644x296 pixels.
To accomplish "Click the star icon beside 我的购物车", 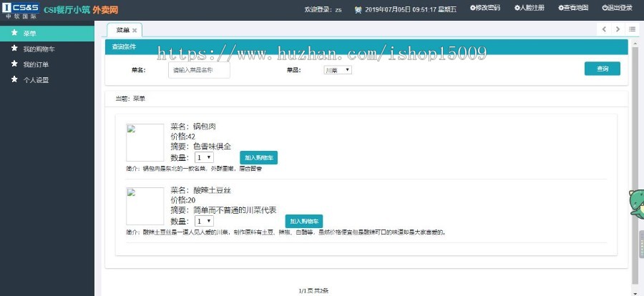I will click(x=14, y=49).
